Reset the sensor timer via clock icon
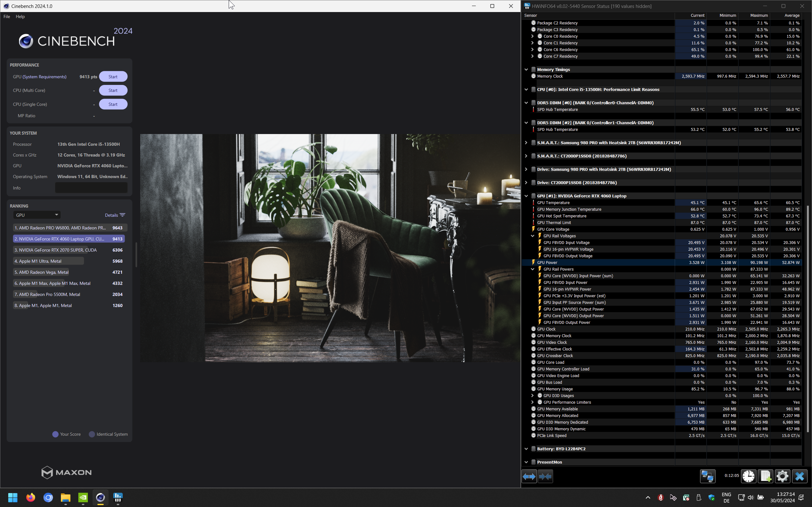Viewport: 812px width, 507px height. click(748, 476)
